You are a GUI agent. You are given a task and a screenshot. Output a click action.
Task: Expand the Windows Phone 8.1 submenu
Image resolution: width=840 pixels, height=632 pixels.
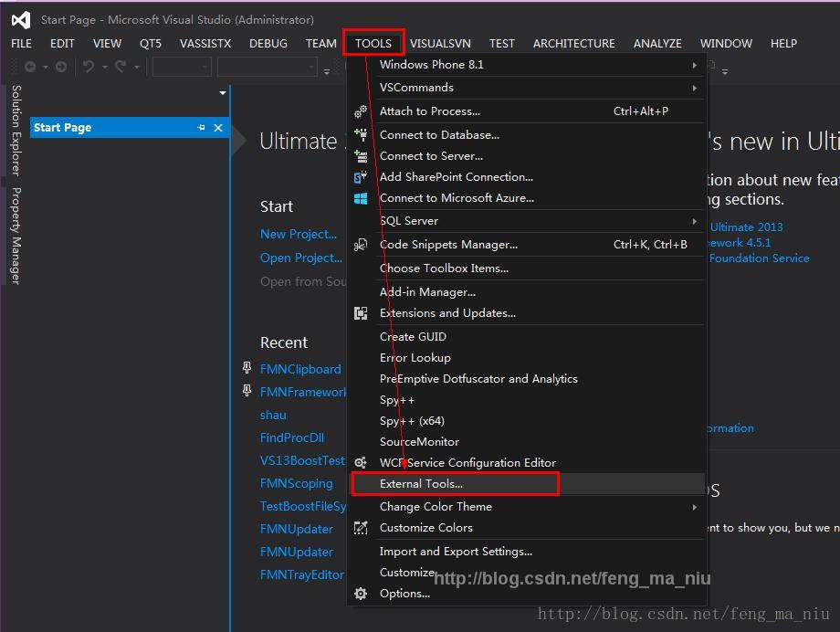pos(694,65)
